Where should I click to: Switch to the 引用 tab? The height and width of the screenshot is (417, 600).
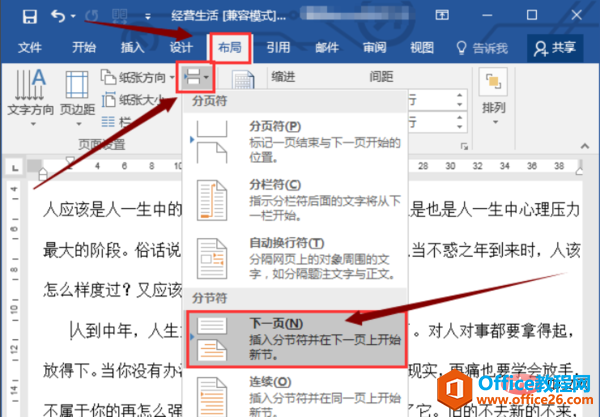278,48
